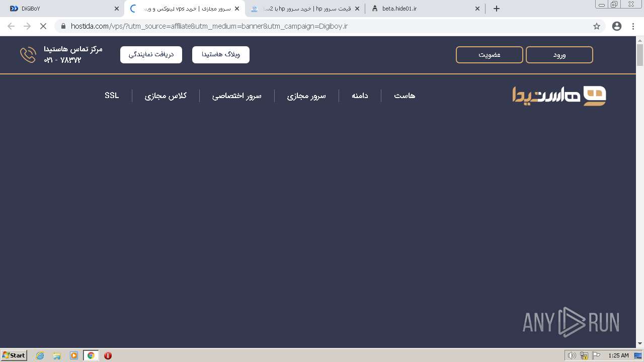Open the وبلاگ هاستیدا blog button
This screenshot has width=644, height=362.
coord(221,55)
